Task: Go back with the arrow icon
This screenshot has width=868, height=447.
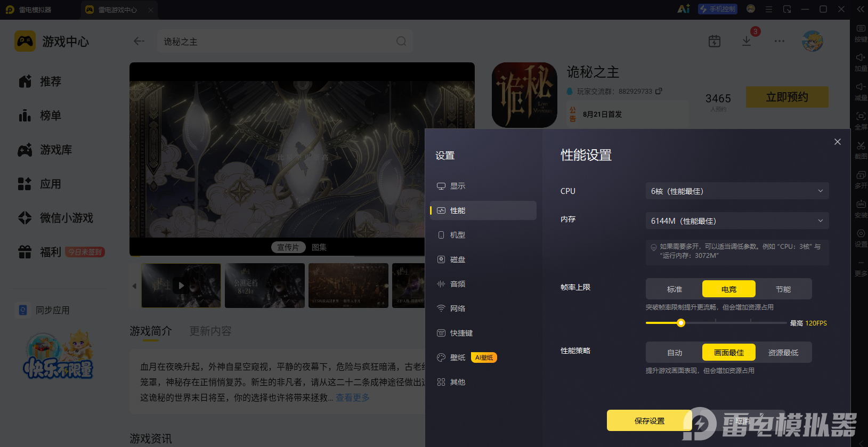Action: click(x=139, y=41)
